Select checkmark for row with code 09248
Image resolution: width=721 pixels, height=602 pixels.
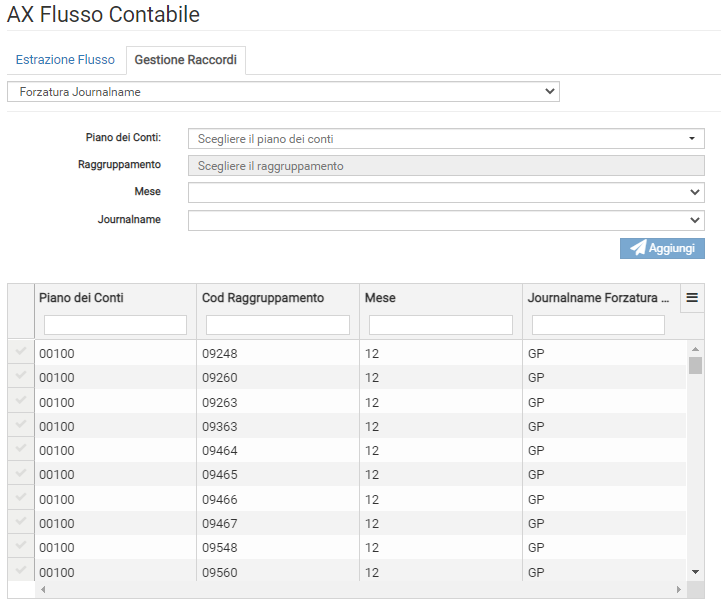21,352
